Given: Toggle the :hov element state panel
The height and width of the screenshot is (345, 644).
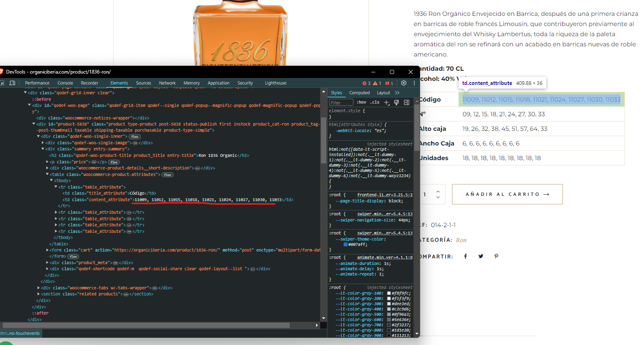Looking at the screenshot, I should point(362,102).
